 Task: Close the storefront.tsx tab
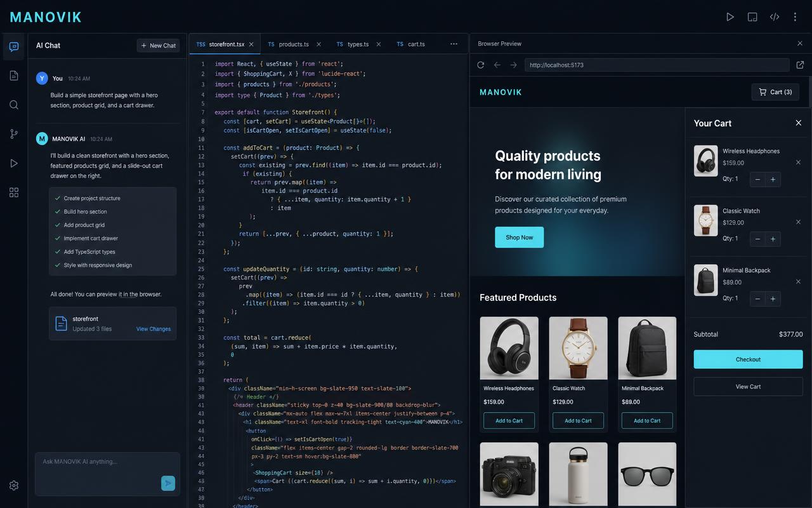(x=251, y=44)
